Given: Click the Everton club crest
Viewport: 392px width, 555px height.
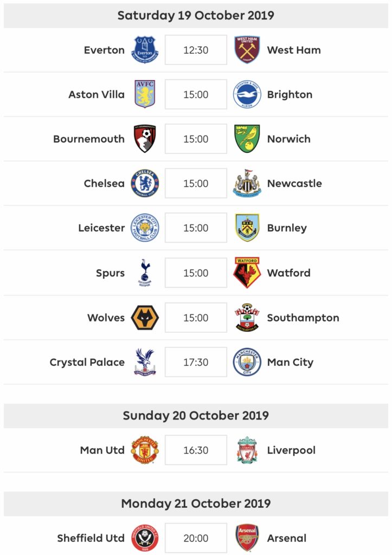Looking at the screenshot, I should (144, 50).
